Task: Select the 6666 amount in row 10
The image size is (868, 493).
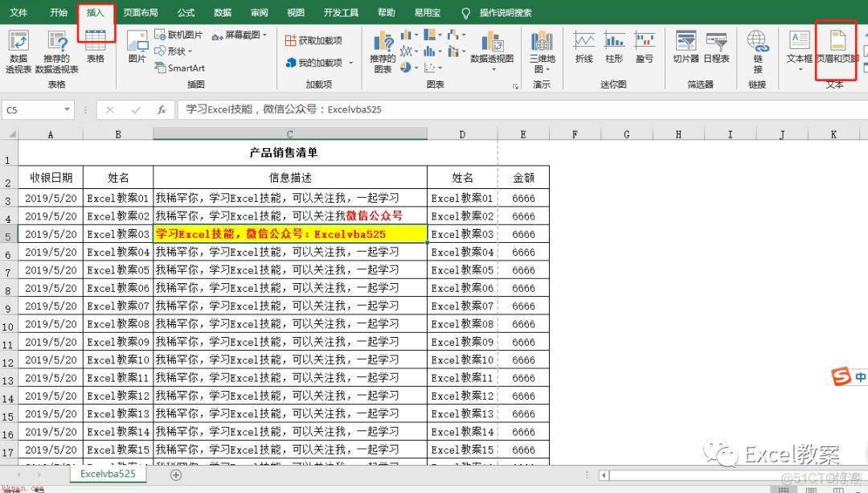Action: (x=523, y=324)
